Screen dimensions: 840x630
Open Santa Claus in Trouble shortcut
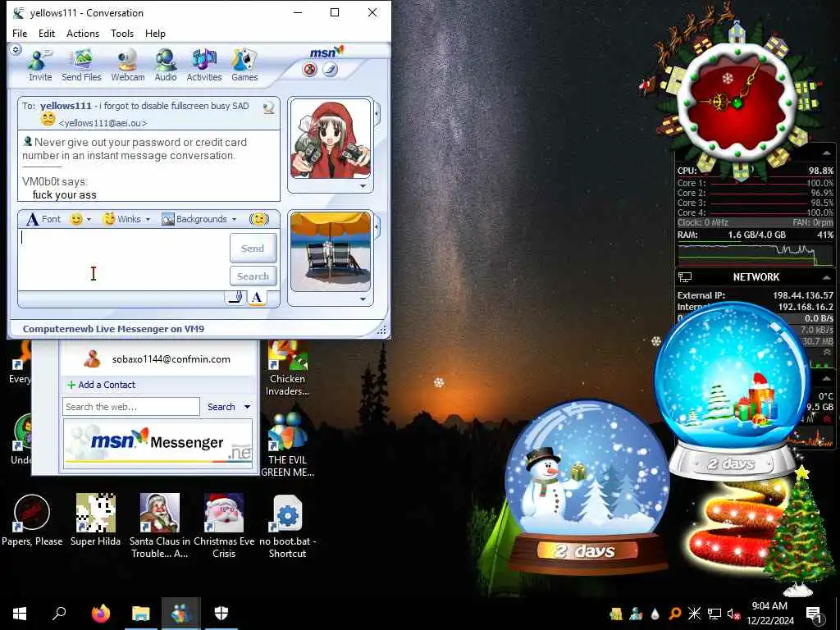(x=160, y=526)
